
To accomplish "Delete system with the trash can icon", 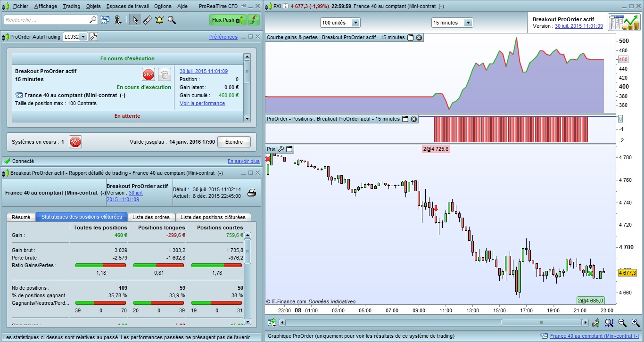I will [164, 74].
